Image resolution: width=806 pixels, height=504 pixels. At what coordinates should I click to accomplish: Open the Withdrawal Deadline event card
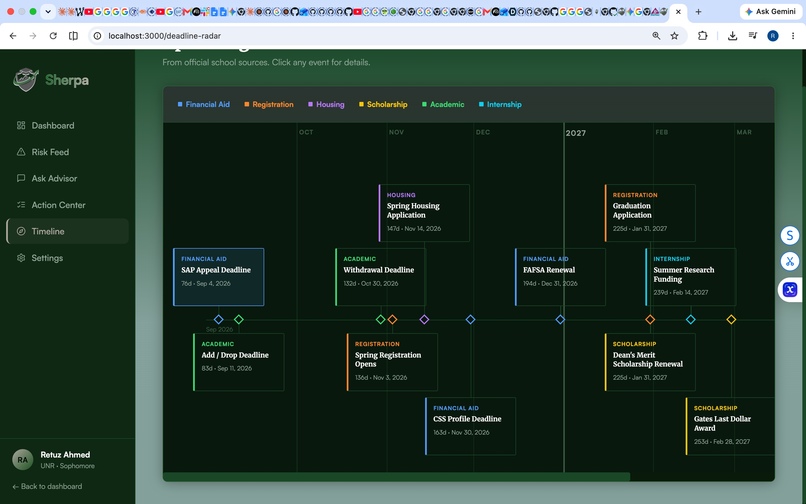[380, 277]
